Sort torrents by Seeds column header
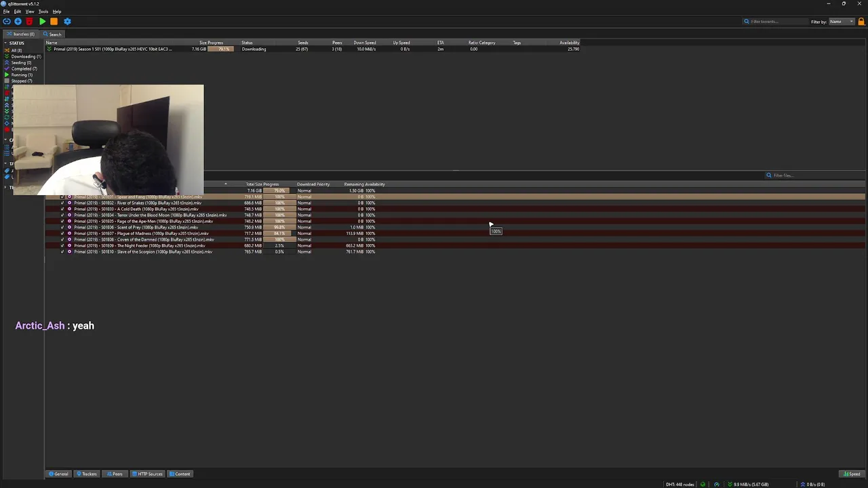Viewport: 868px width, 488px height. 303,43
